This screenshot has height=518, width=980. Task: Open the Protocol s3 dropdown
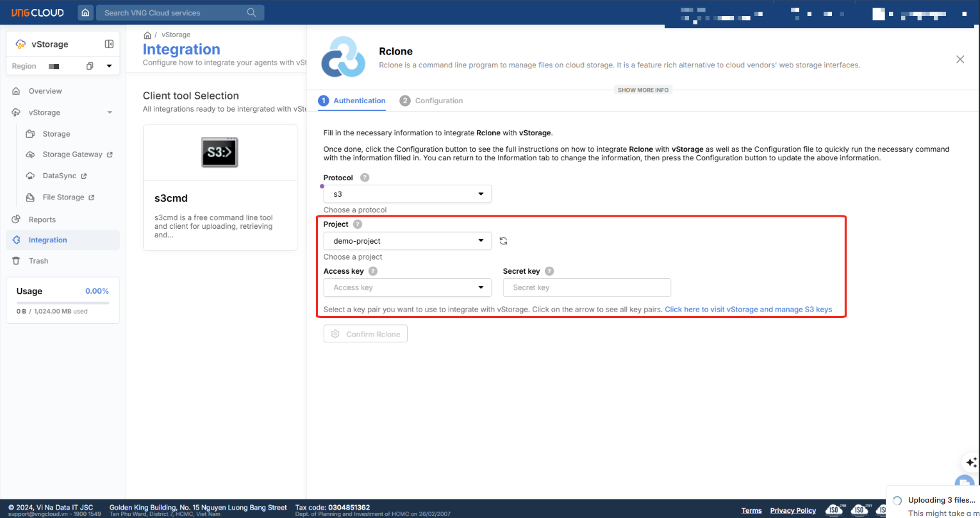407,194
